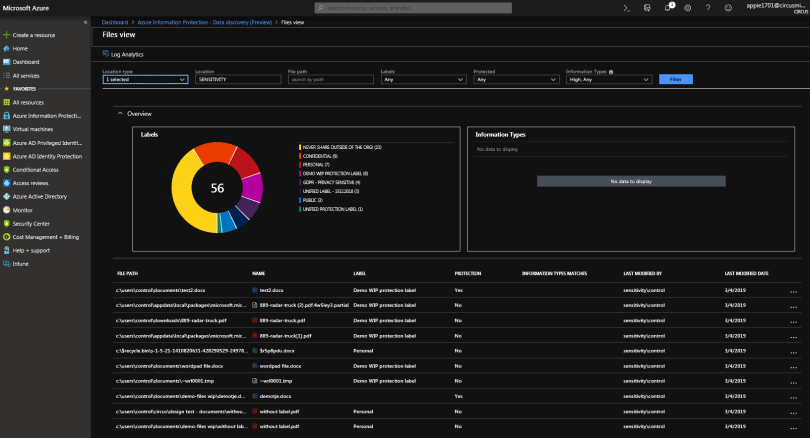Screen dimensions: 810x438
Task: Expand the Location type dropdown
Action: [x=145, y=79]
